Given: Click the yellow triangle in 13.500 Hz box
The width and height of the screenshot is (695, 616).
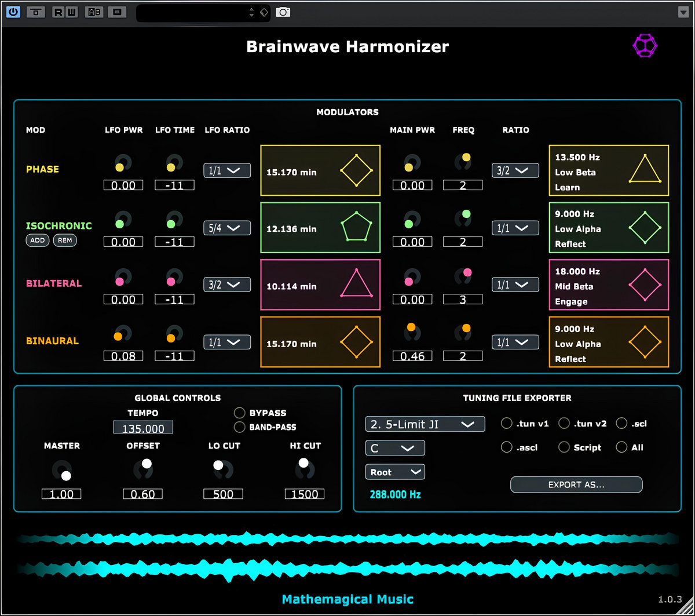Looking at the screenshot, I should [x=645, y=169].
